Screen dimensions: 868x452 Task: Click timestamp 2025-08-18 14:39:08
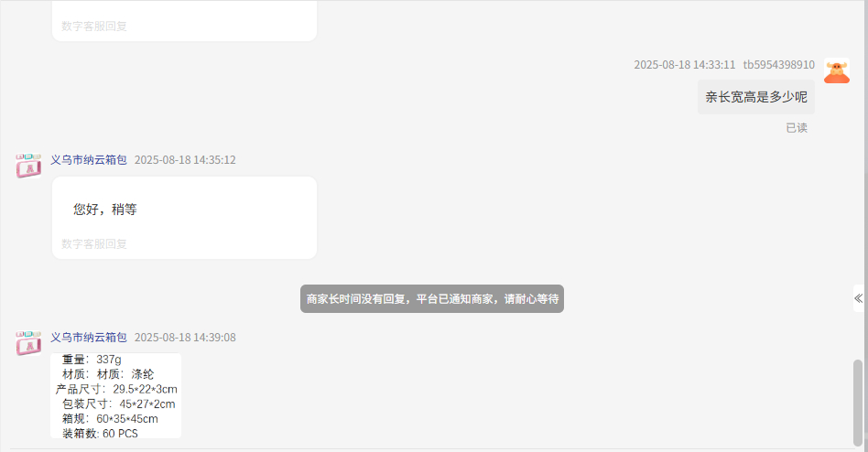click(x=185, y=338)
